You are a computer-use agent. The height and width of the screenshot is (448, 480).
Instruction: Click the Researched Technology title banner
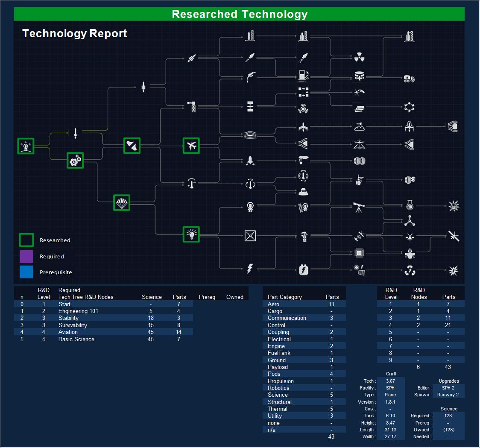click(x=239, y=14)
